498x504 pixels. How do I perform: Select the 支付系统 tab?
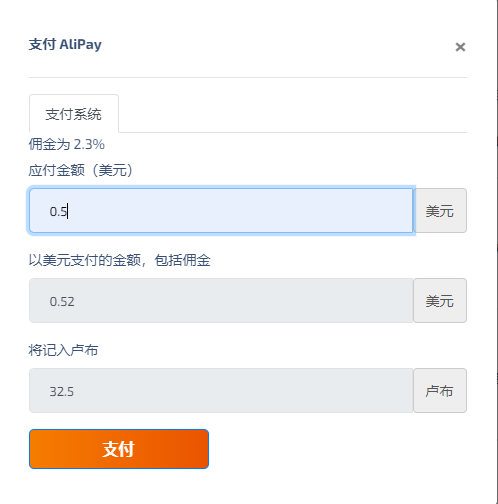pos(74,114)
